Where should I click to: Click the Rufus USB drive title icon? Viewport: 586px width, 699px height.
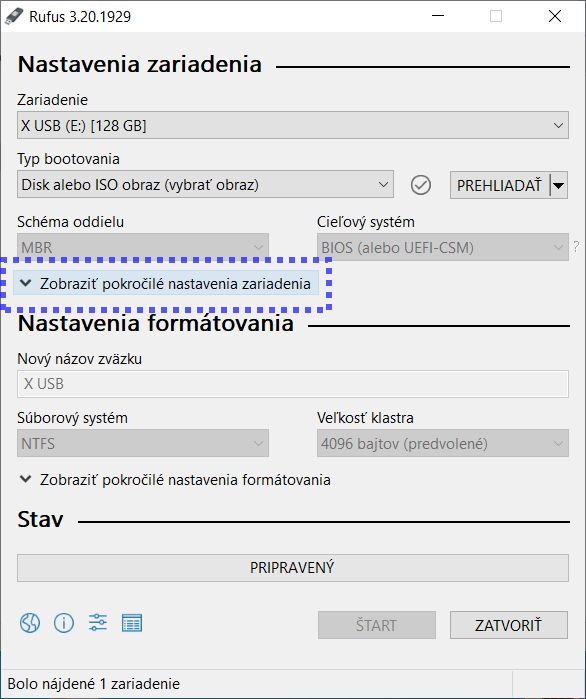coord(14,16)
